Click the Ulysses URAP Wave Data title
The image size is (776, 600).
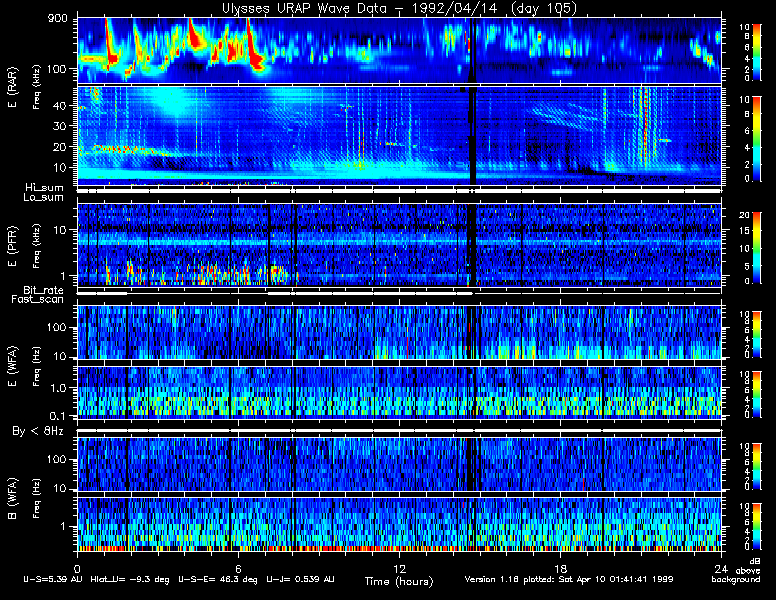coord(399,8)
